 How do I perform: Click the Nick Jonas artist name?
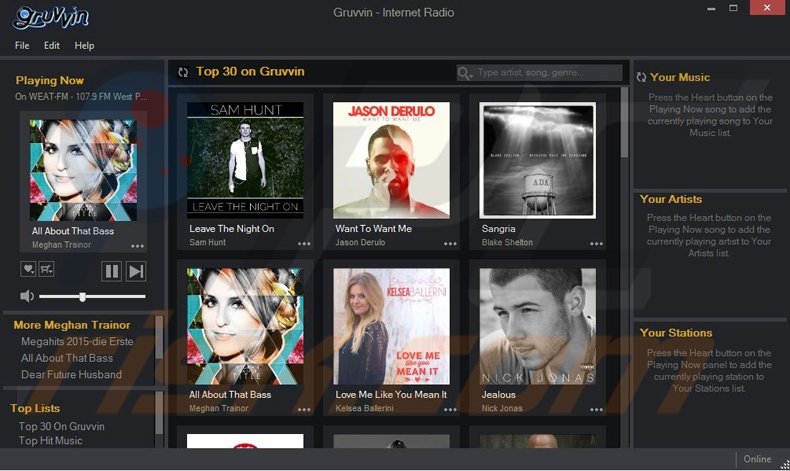pyautogui.click(x=502, y=409)
